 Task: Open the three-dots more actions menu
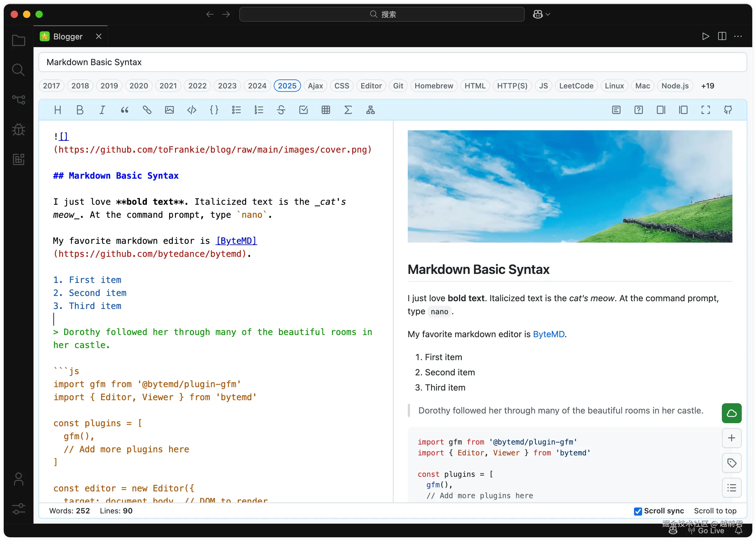(738, 36)
